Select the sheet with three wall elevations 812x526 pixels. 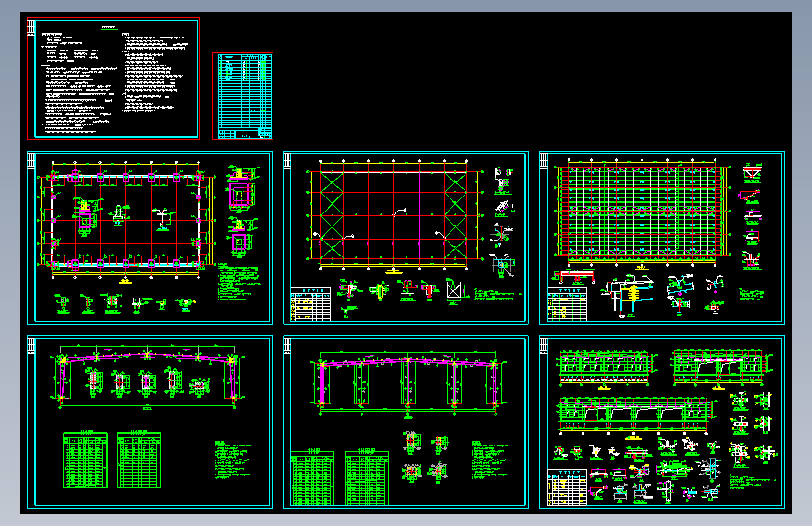662,422
